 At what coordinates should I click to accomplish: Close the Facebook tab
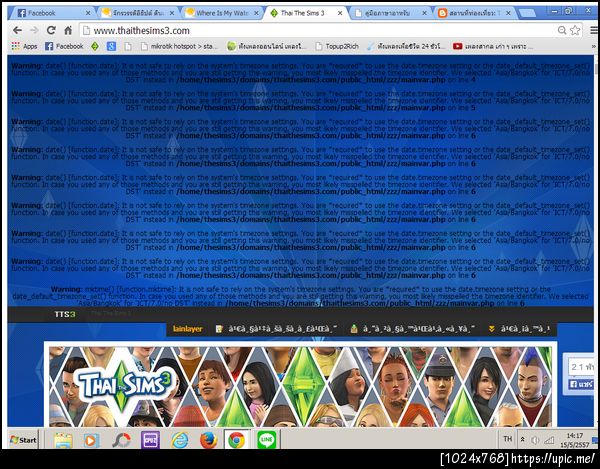pyautogui.click(x=88, y=13)
